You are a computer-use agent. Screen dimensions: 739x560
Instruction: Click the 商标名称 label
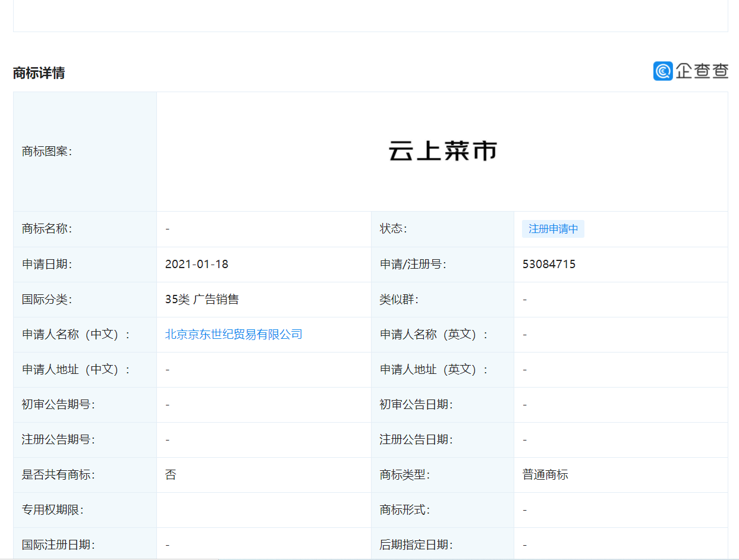(47, 229)
